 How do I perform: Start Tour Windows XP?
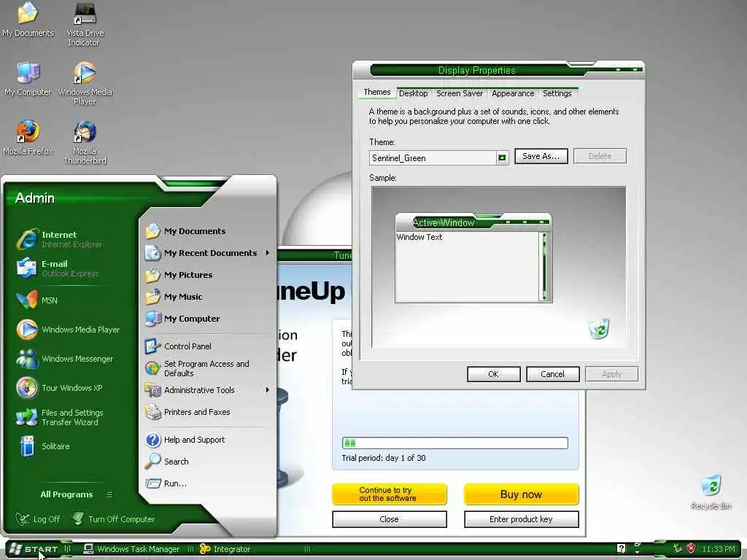point(59,388)
